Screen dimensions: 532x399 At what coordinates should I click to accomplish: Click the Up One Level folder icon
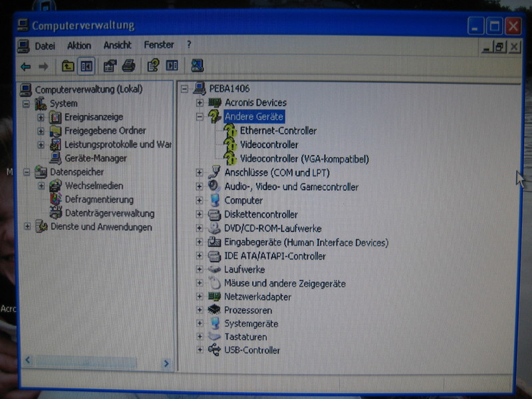click(68, 66)
